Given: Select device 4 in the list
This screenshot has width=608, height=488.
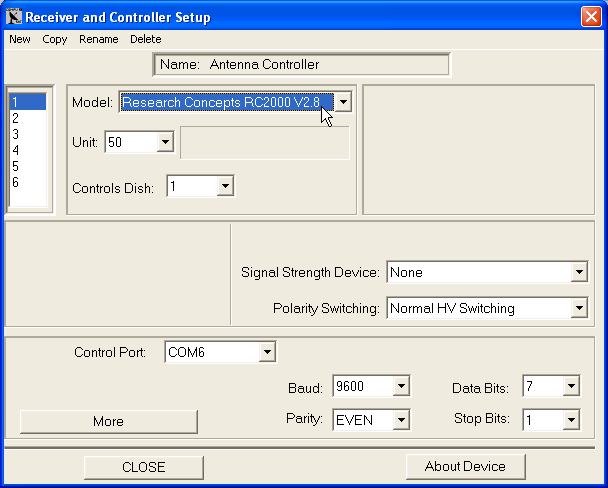Looking at the screenshot, I should coord(28,150).
